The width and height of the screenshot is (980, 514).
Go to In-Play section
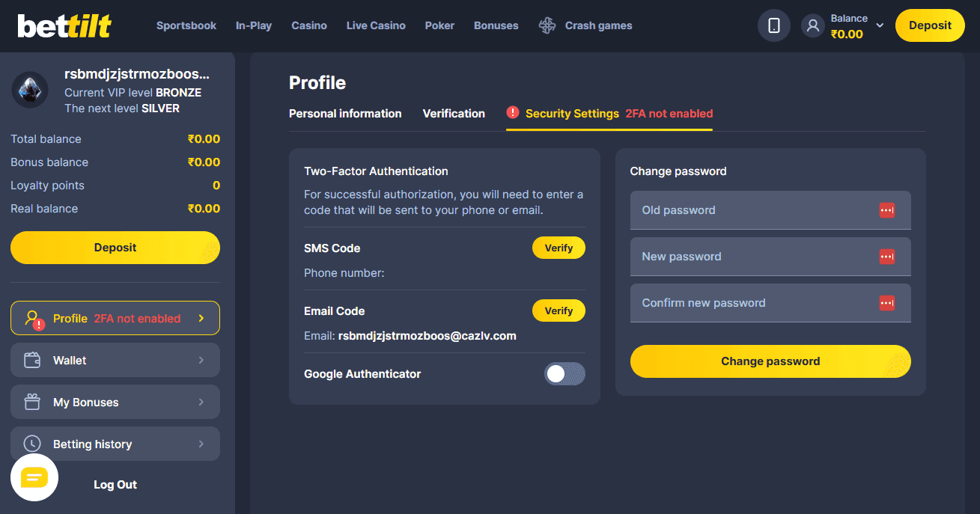pyautogui.click(x=254, y=25)
